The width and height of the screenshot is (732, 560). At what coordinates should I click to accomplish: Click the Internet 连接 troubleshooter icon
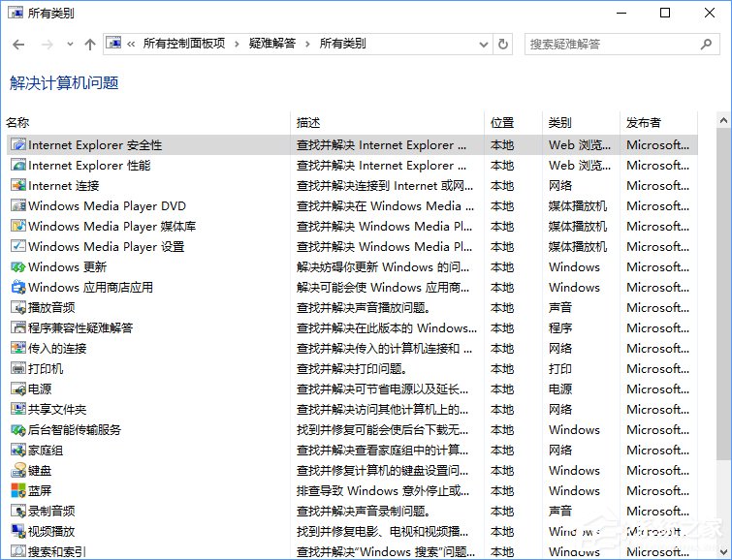[18, 185]
